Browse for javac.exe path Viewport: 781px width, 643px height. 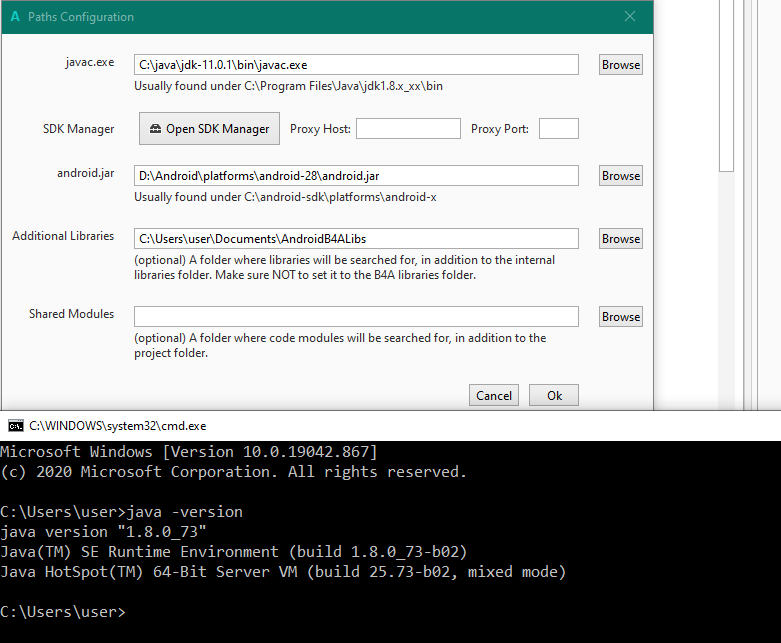(x=621, y=65)
